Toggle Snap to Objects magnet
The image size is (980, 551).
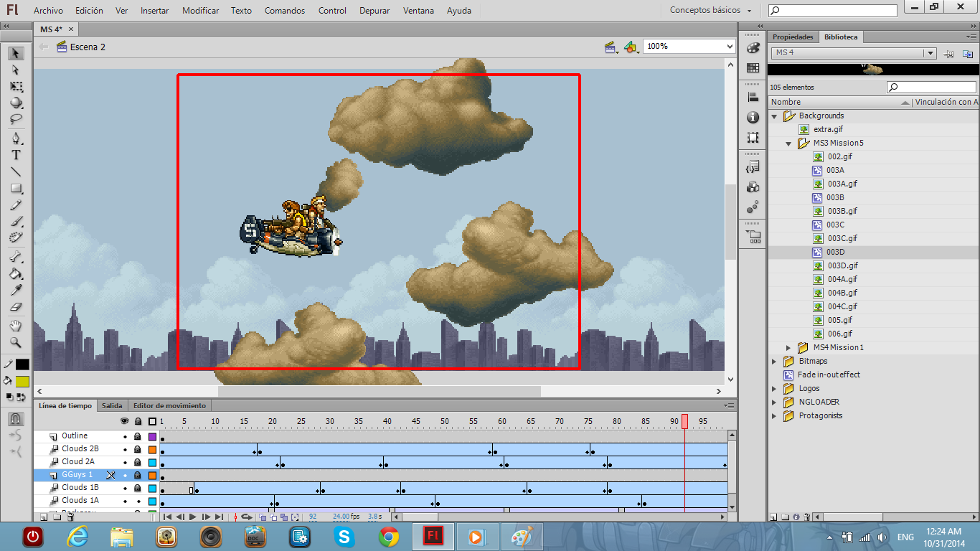click(x=16, y=418)
